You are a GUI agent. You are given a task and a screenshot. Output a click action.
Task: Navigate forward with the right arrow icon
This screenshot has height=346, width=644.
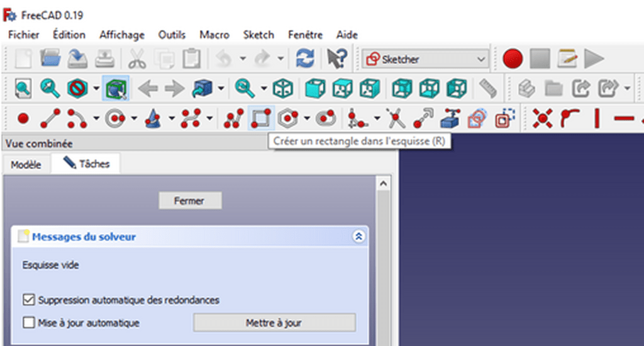(x=175, y=88)
